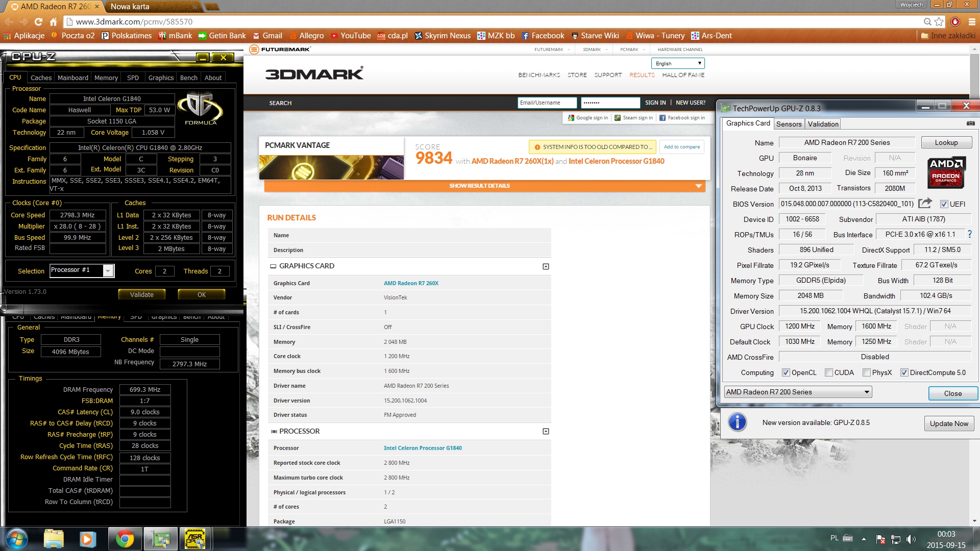The image size is (980, 551).
Task: Bookmark page with star icon
Action: (939, 21)
